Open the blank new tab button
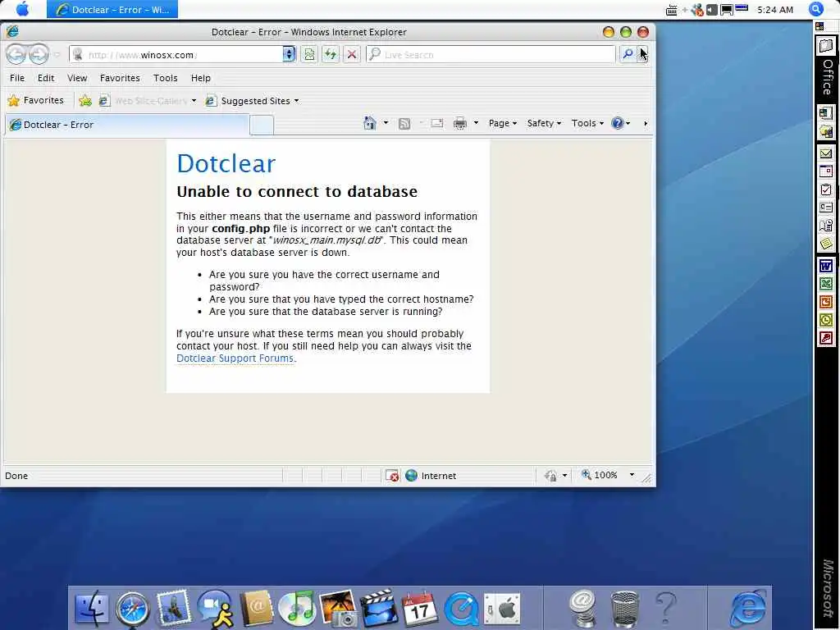840x630 pixels. pyautogui.click(x=262, y=125)
